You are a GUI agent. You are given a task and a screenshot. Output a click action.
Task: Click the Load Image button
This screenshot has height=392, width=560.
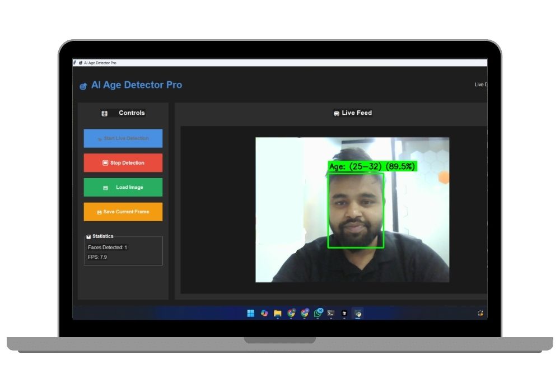click(123, 187)
